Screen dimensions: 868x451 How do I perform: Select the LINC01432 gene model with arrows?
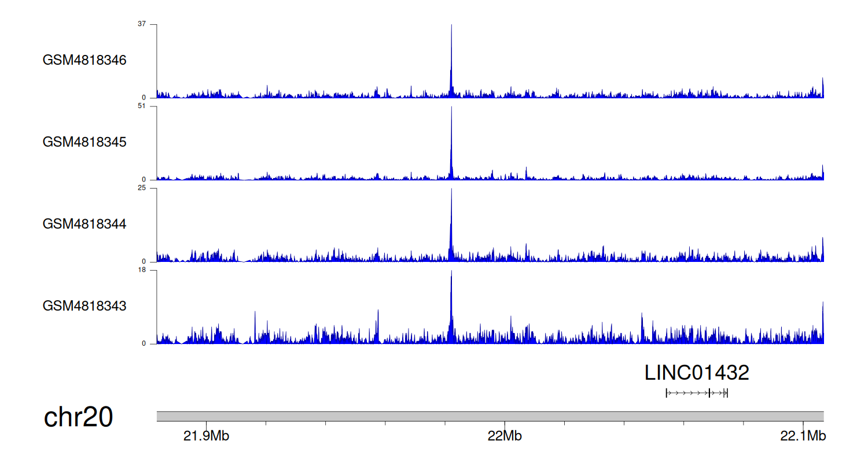point(696,393)
